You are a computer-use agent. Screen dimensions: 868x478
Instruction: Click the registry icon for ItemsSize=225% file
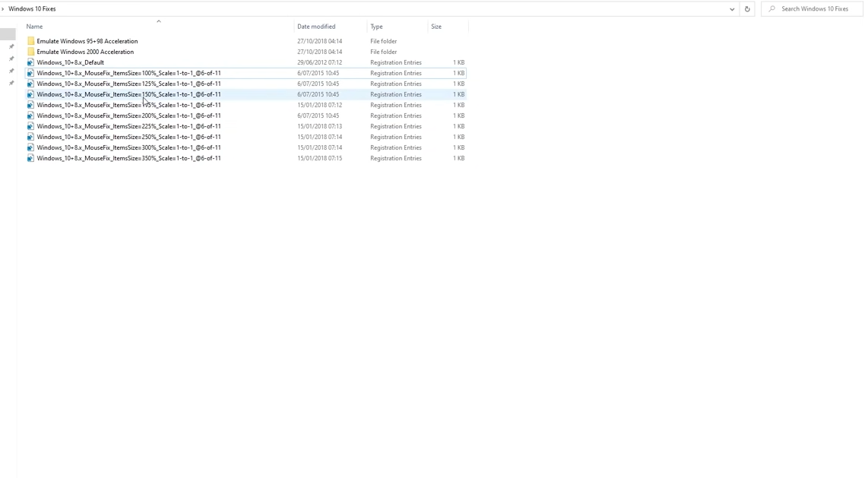click(30, 126)
